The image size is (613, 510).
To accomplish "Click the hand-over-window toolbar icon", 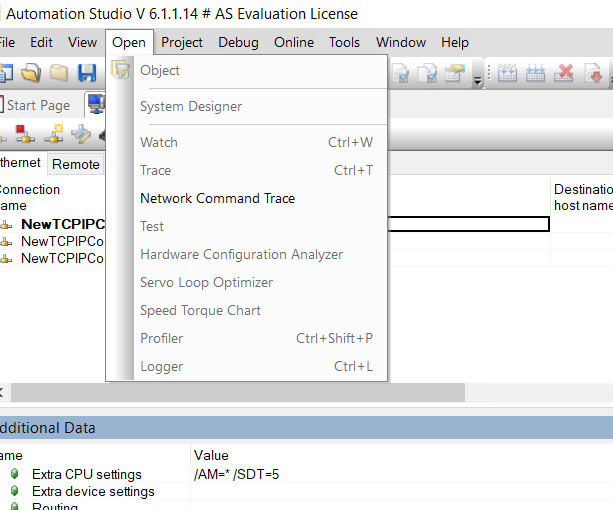I will [455, 73].
